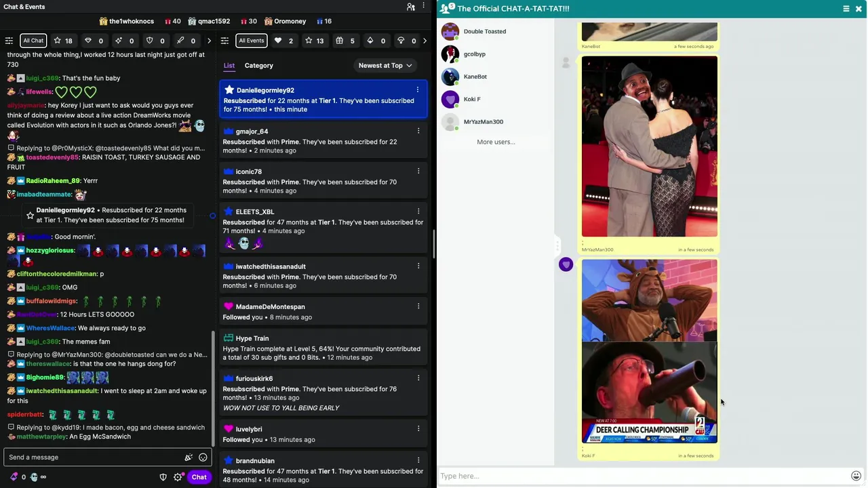Screen dimensions: 868x488
Task: Open community users icon in Chat & Events header
Action: pyautogui.click(x=411, y=7)
